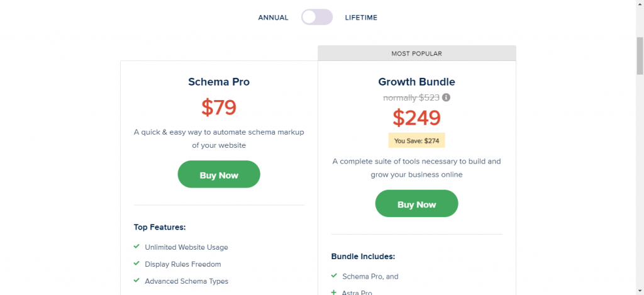Screen dimensions: 644x295
Task: Buy Now for Schema Pro plan
Action: [x=219, y=174]
